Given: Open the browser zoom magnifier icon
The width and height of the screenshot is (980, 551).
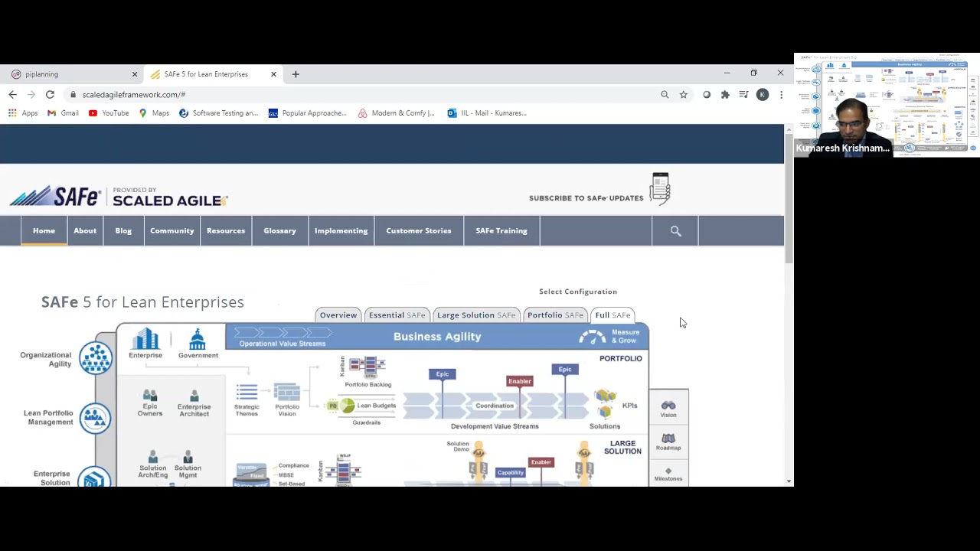Looking at the screenshot, I should coord(665,94).
